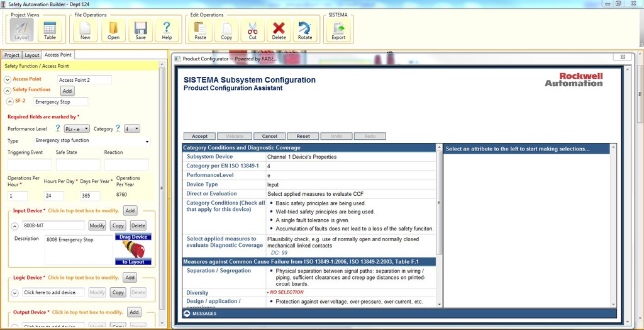Cancel the product configuration

coord(269,136)
